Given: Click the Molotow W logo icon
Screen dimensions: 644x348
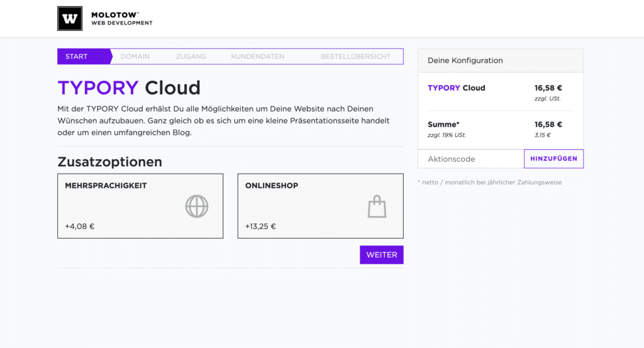Looking at the screenshot, I should 70,19.
